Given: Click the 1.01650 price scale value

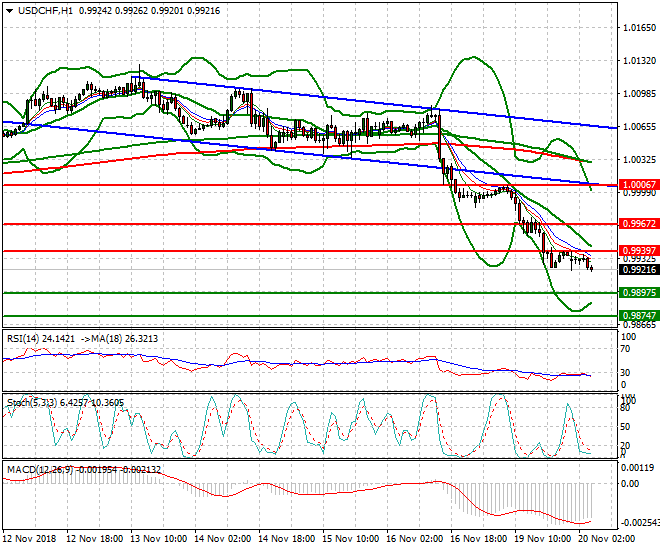Looking at the screenshot, I should (x=639, y=28).
